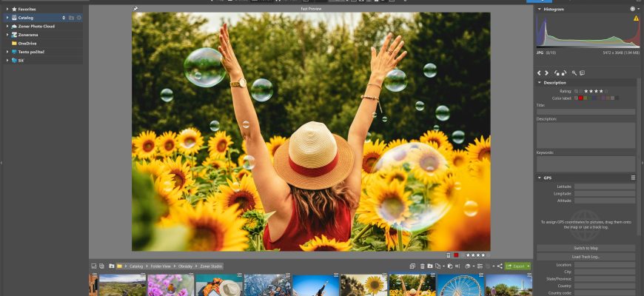Expand the Zonerama tree node

7,35
